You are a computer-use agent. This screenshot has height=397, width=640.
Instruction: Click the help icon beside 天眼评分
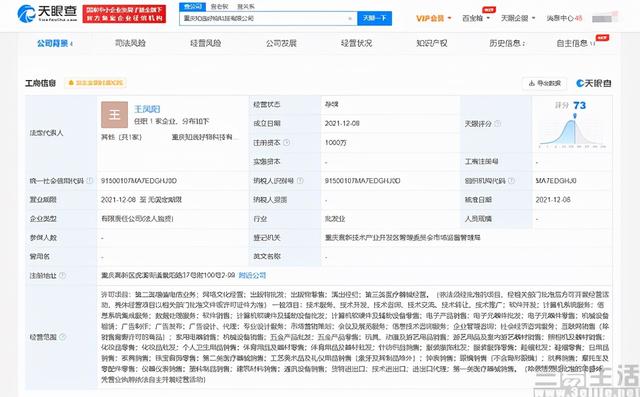click(498, 123)
